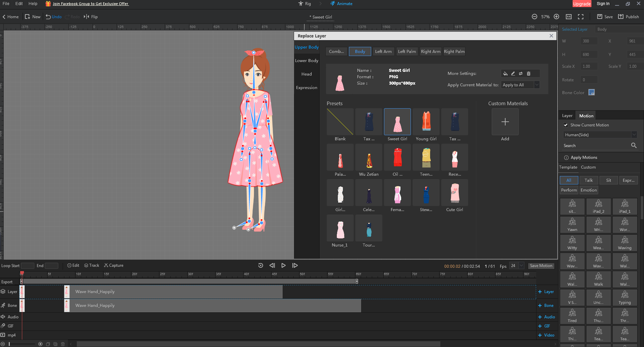
Task: Select the Expression category
Action: tap(307, 88)
